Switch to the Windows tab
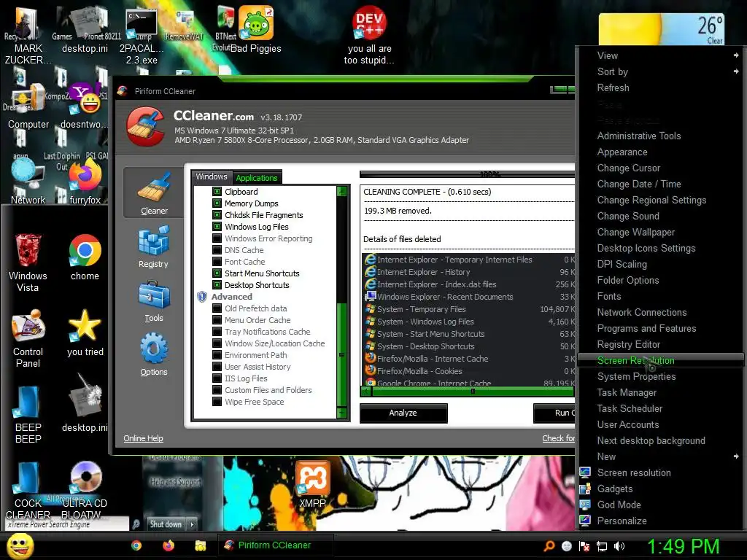The height and width of the screenshot is (560, 747). [x=212, y=176]
